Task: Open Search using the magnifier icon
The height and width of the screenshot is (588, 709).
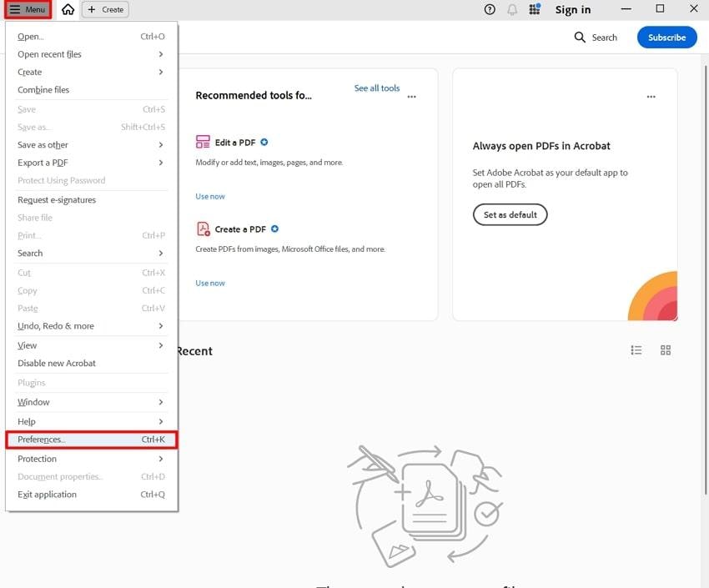Action: pos(581,38)
